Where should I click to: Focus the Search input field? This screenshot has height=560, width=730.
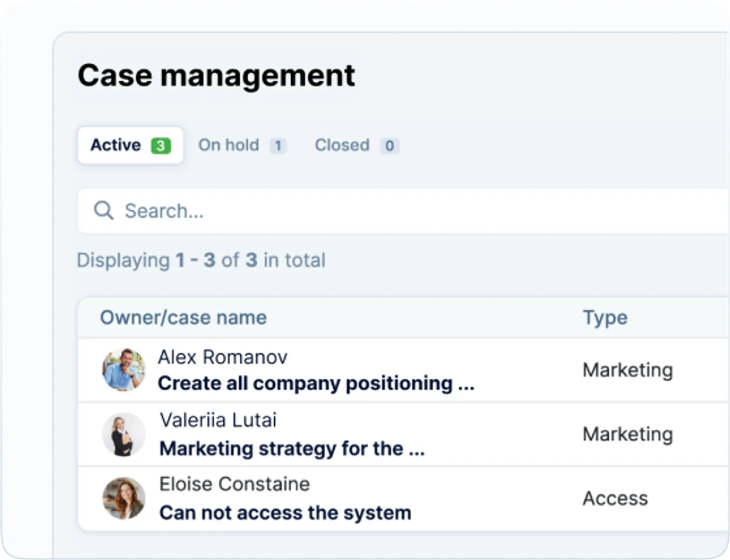392,211
